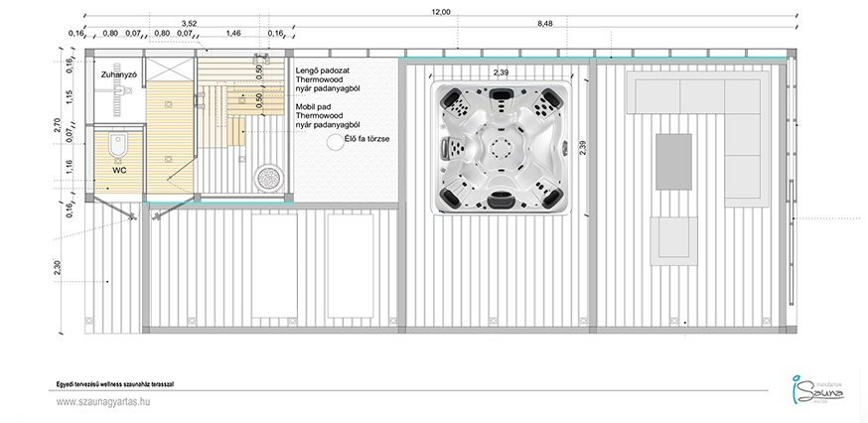This screenshot has width=868, height=423.
Task: Click the round sauna heater symbol
Action: (268, 179)
